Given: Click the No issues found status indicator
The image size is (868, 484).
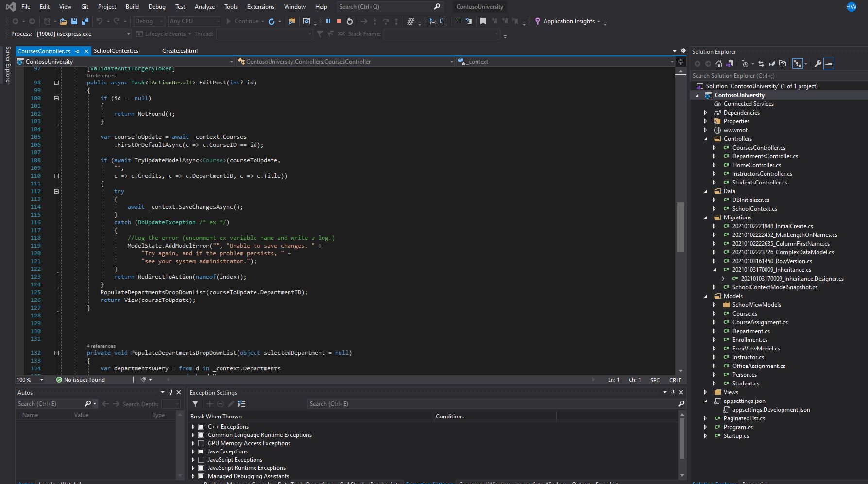Looking at the screenshot, I should pyautogui.click(x=81, y=380).
